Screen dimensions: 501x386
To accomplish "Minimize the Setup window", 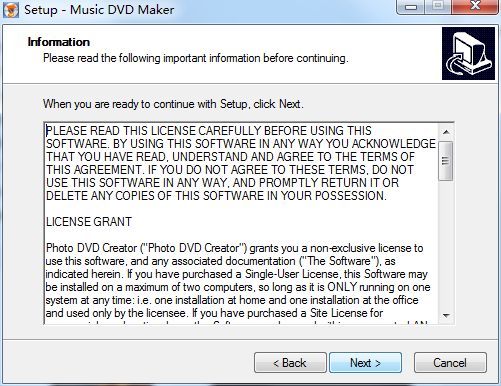I will [x=411, y=7].
